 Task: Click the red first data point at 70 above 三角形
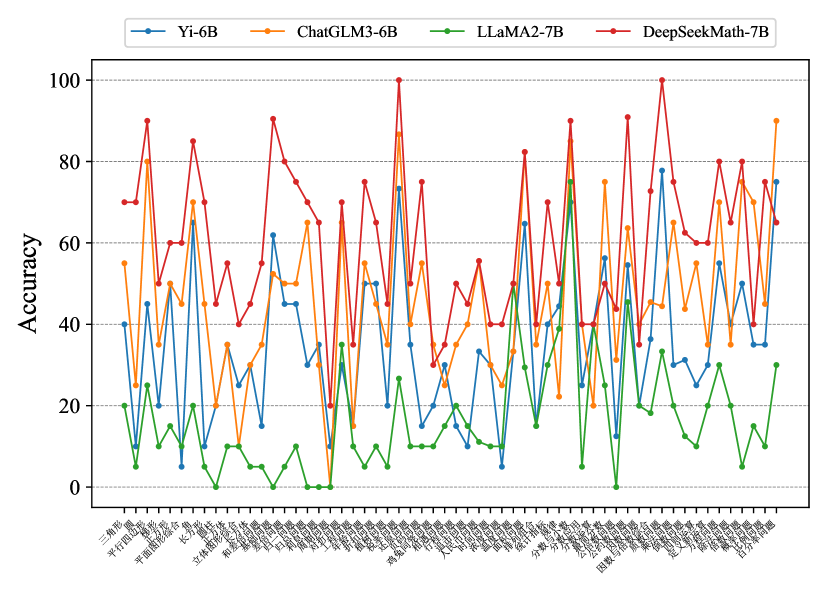(124, 202)
